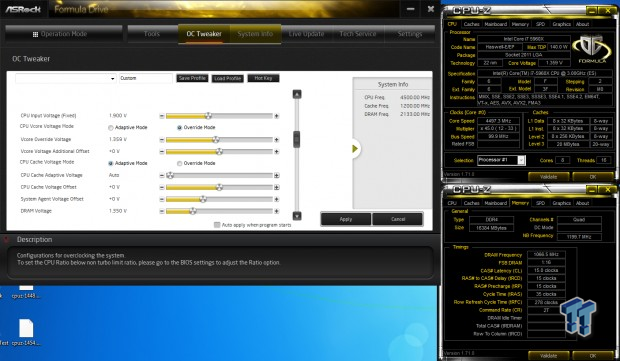This screenshot has width=620, height=361.
Task: Expand System Info panel with yellow arrow
Action: [x=355, y=149]
